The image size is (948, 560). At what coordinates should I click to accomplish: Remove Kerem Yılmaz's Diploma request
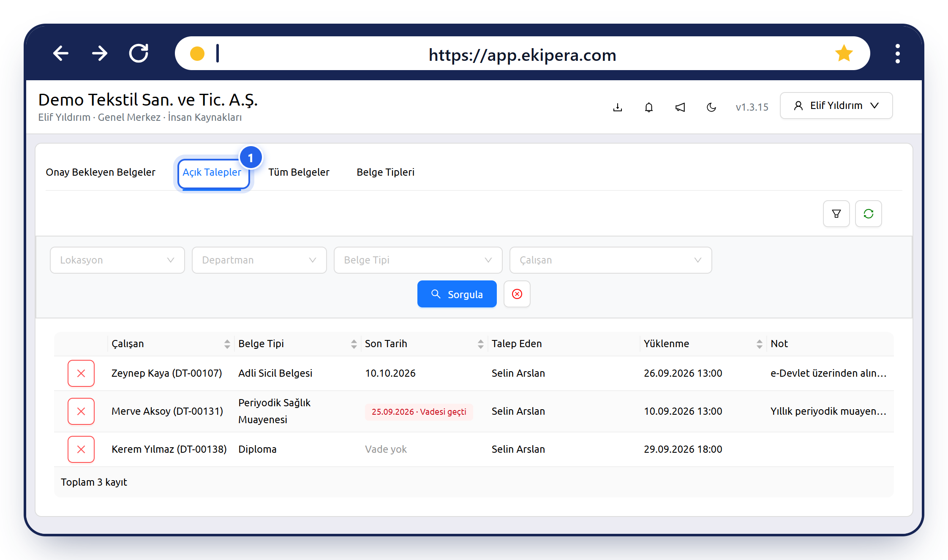81,449
